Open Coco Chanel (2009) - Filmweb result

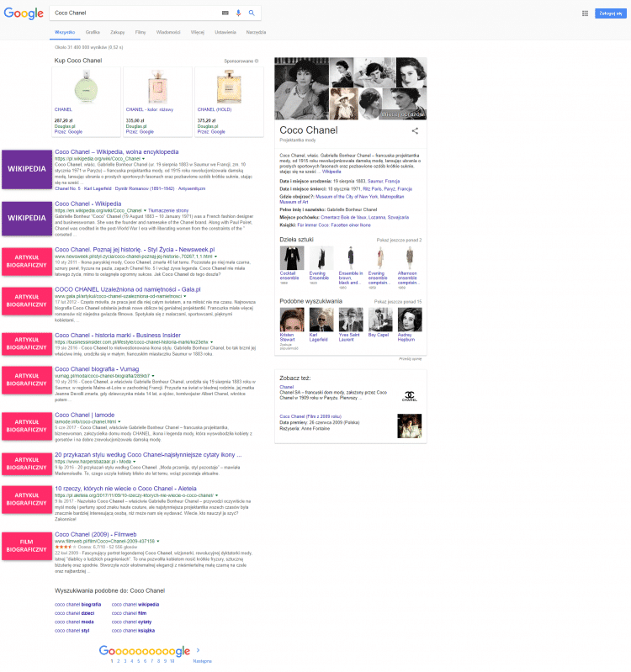tap(95, 534)
